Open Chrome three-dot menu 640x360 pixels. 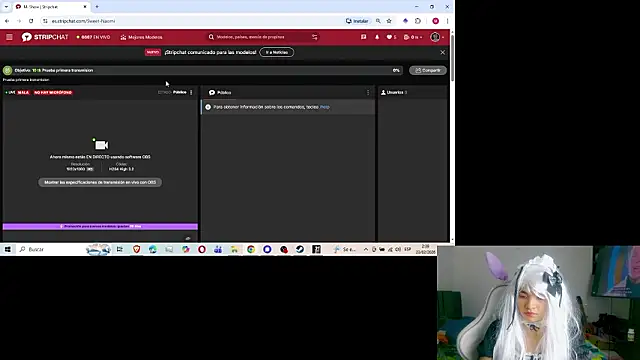(x=447, y=21)
